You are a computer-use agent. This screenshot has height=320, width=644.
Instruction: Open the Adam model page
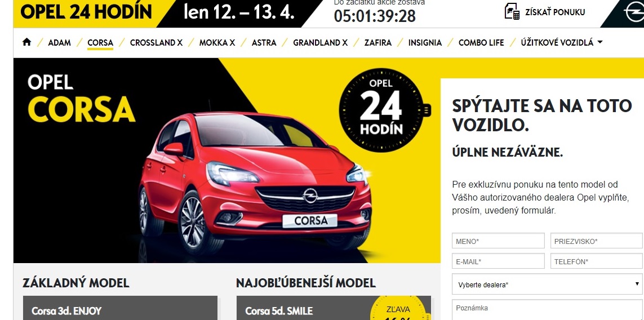coord(59,43)
